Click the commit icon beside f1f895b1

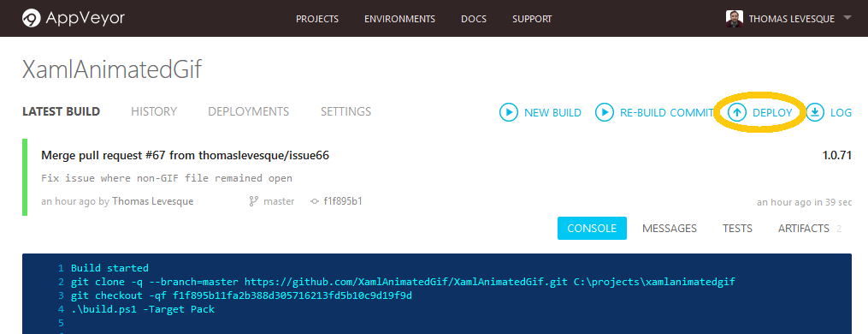coord(315,201)
